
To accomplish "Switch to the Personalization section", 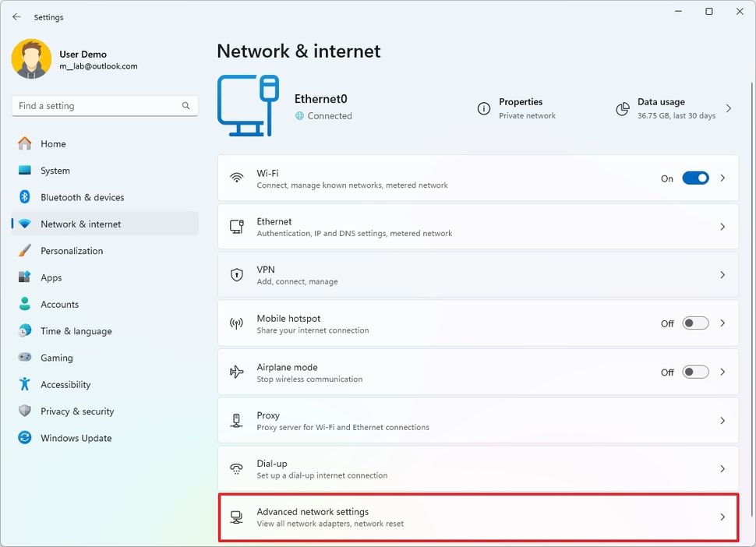I will click(x=70, y=250).
